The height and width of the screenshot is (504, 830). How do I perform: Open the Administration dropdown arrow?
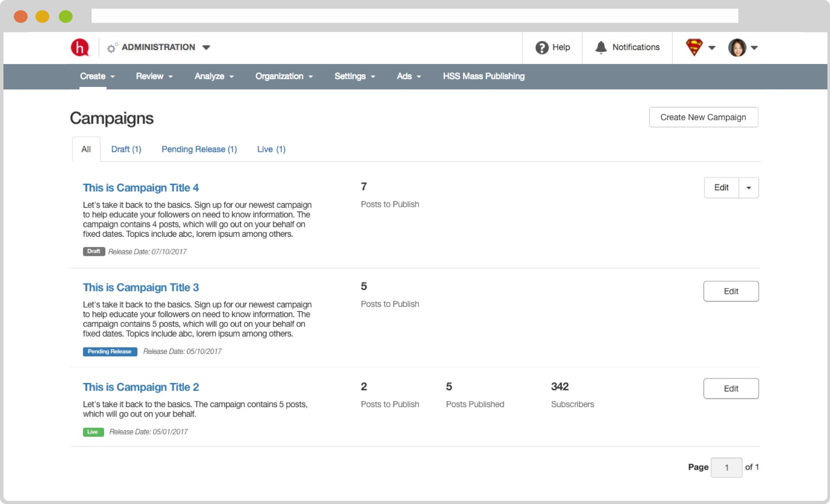pyautogui.click(x=206, y=48)
